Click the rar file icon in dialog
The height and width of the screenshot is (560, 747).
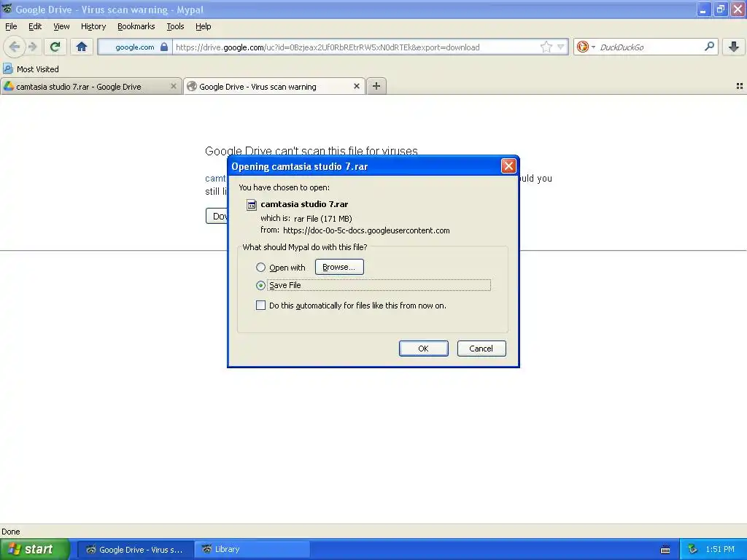[x=252, y=205]
